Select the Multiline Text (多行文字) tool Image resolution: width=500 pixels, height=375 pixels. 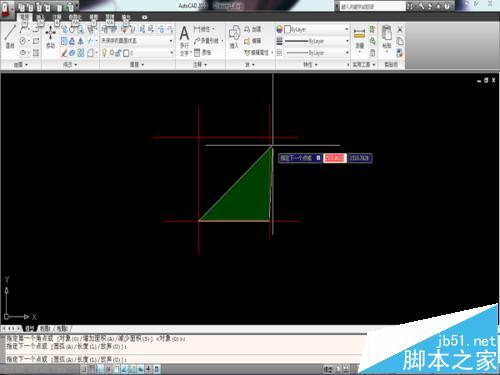184,41
